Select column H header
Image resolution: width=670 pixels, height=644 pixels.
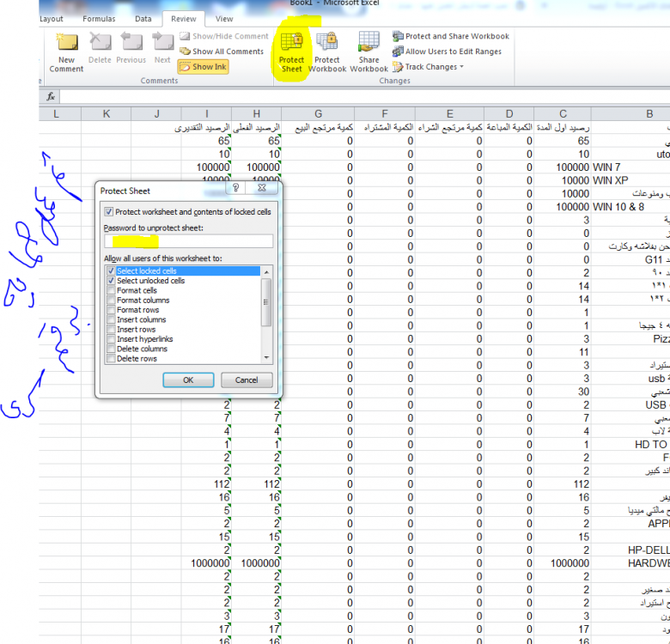[x=256, y=113]
